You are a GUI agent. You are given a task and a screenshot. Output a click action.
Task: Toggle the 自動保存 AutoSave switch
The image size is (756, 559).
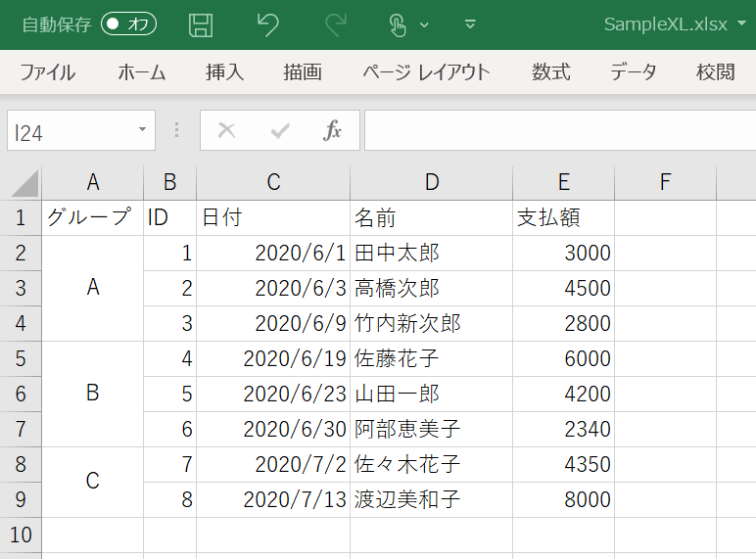[128, 24]
